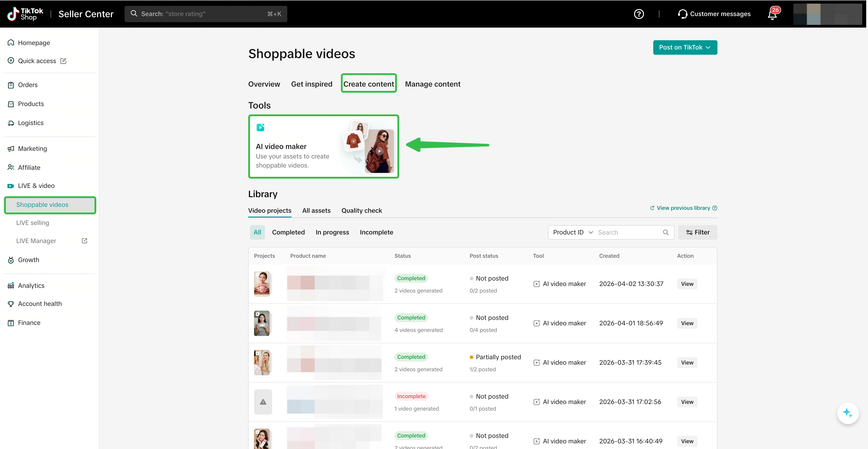Switch to the All assets tab
Screen dimensions: 868x449
pos(316,211)
